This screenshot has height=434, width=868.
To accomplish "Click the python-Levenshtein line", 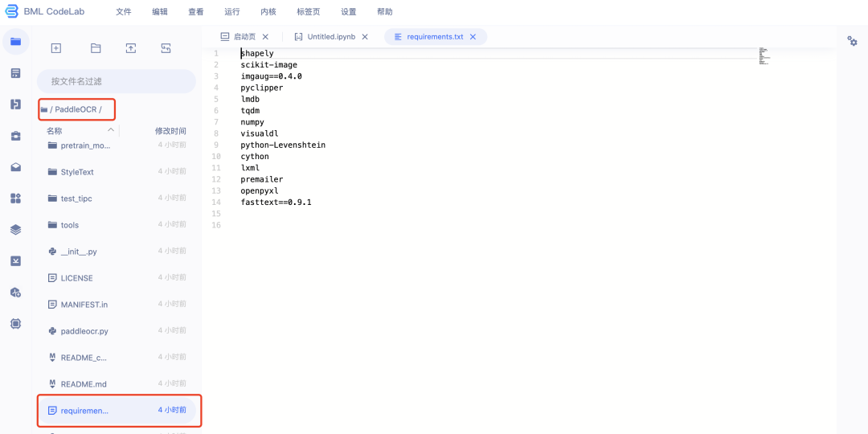I will point(283,145).
